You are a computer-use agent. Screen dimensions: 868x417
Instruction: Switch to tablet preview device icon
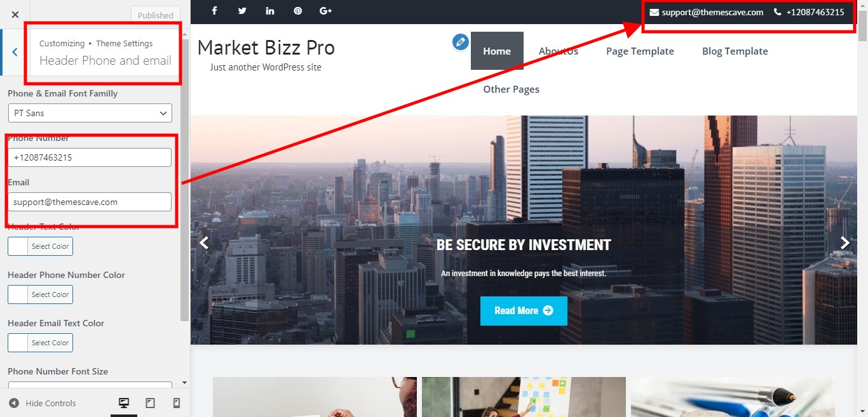pyautogui.click(x=151, y=403)
